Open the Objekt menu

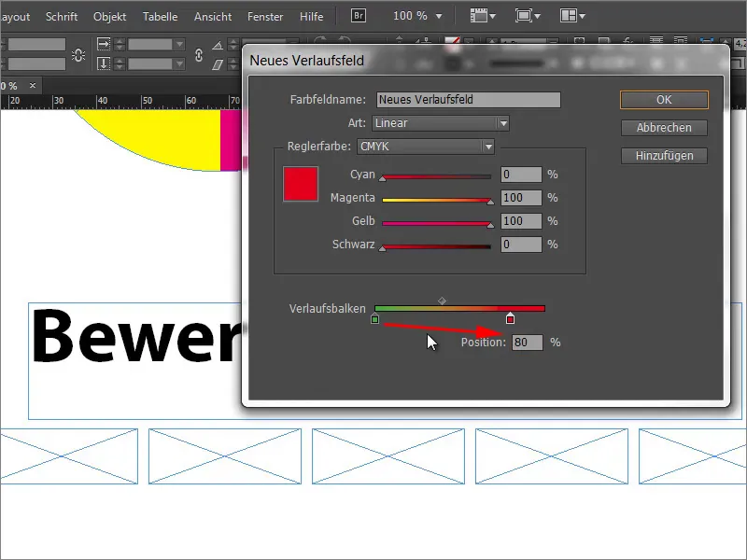pyautogui.click(x=109, y=17)
